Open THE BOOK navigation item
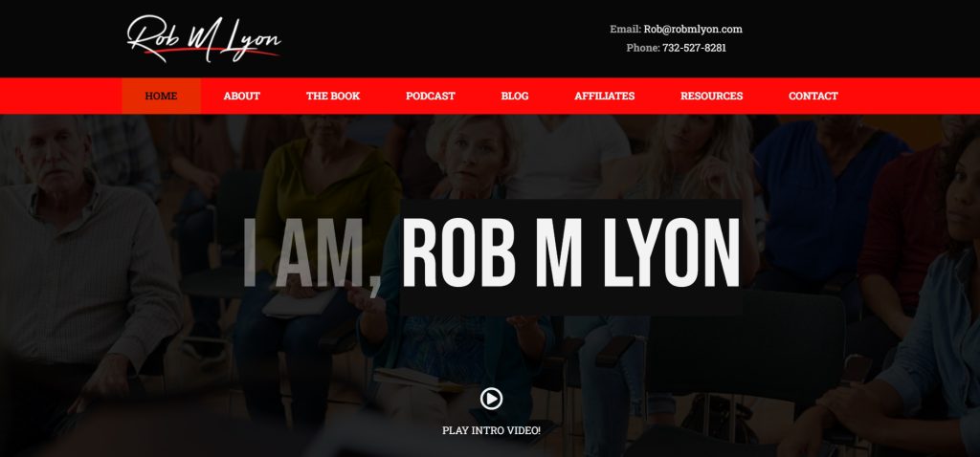Screen dimensions: 980x457 pyautogui.click(x=333, y=97)
